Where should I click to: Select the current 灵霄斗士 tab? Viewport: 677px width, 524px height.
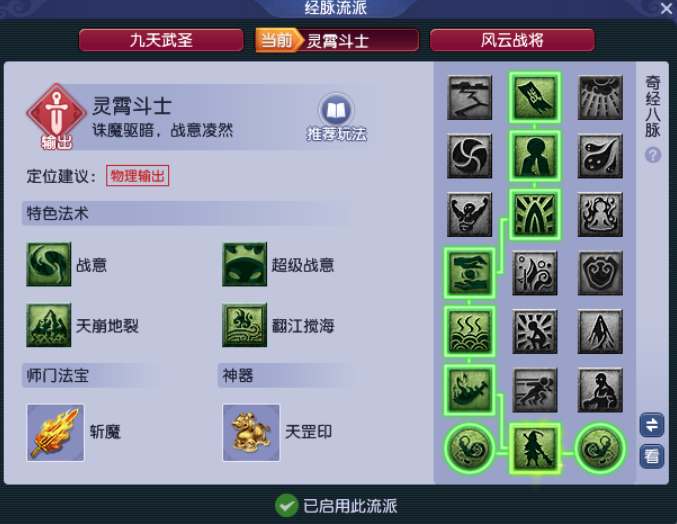(337, 41)
